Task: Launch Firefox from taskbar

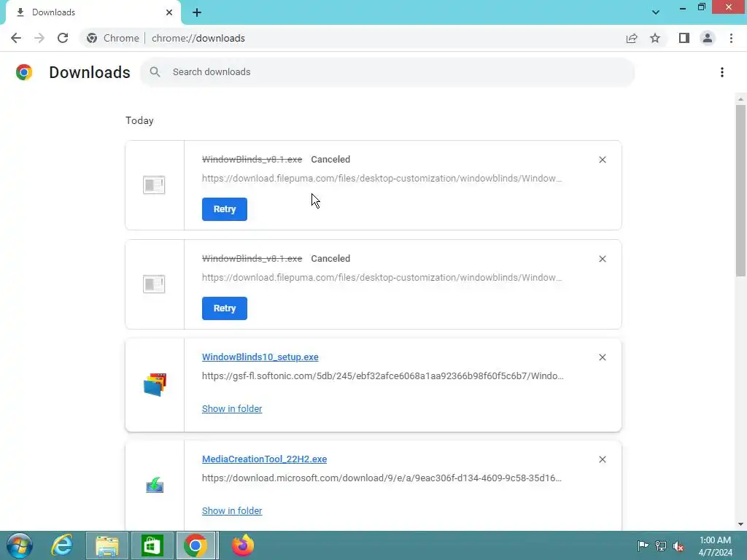Action: 242,545
